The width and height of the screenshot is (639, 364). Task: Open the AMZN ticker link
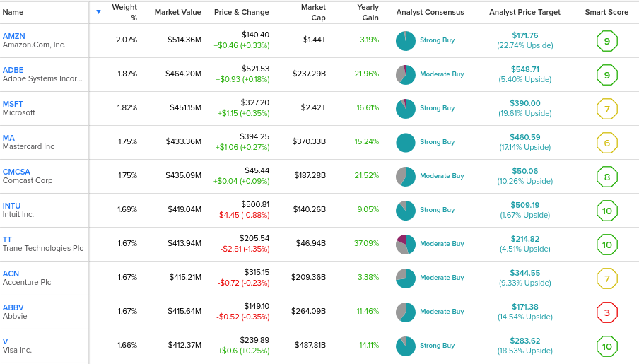[x=14, y=36]
